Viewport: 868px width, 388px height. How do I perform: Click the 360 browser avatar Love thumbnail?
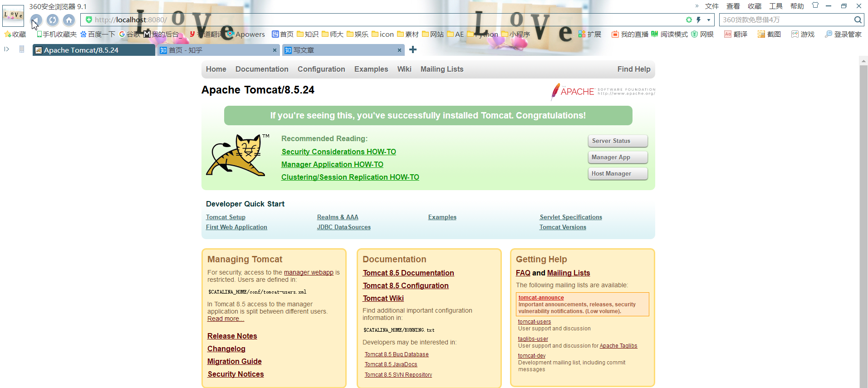click(13, 15)
